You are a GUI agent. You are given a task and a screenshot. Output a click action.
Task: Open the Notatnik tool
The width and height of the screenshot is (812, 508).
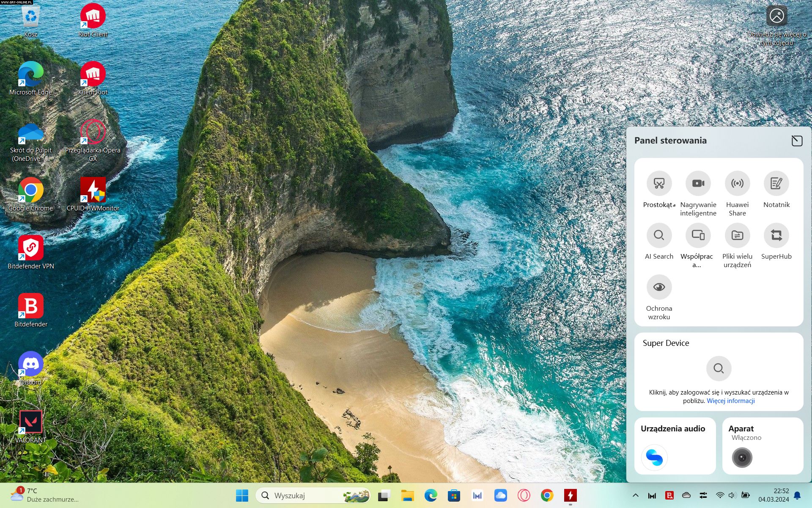pos(776,184)
